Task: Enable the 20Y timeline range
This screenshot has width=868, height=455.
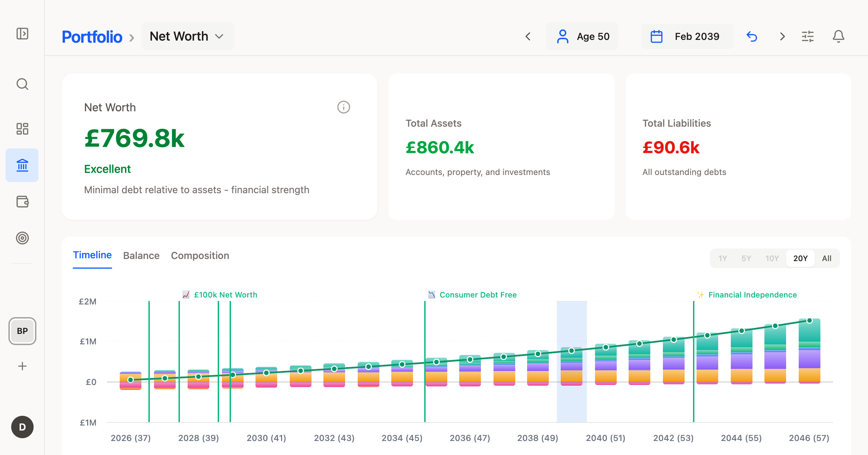Action: 800,258
